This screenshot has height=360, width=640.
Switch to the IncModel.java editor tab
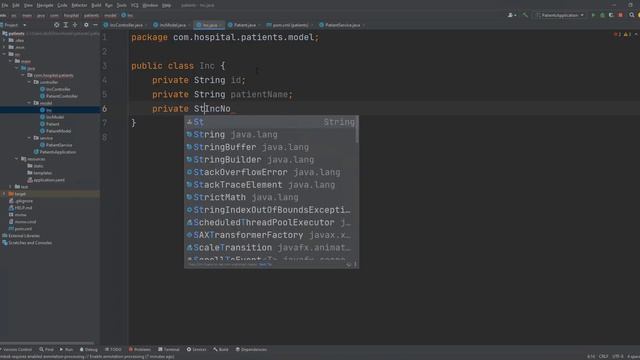[x=171, y=25]
